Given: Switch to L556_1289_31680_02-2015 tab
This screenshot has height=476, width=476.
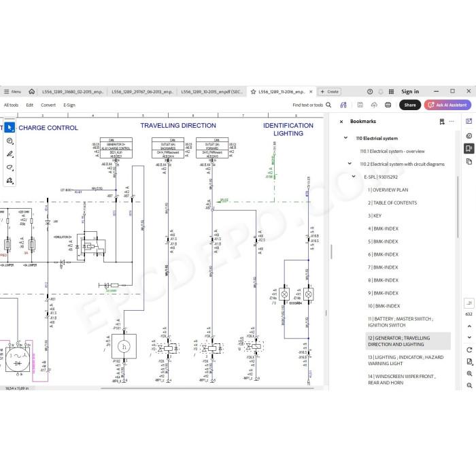Looking at the screenshot, I should 73,92.
